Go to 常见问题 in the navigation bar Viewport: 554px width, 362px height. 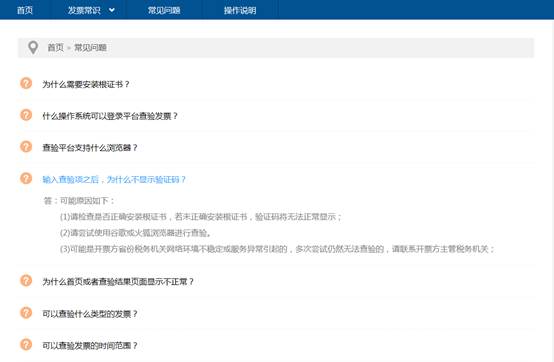pyautogui.click(x=164, y=10)
